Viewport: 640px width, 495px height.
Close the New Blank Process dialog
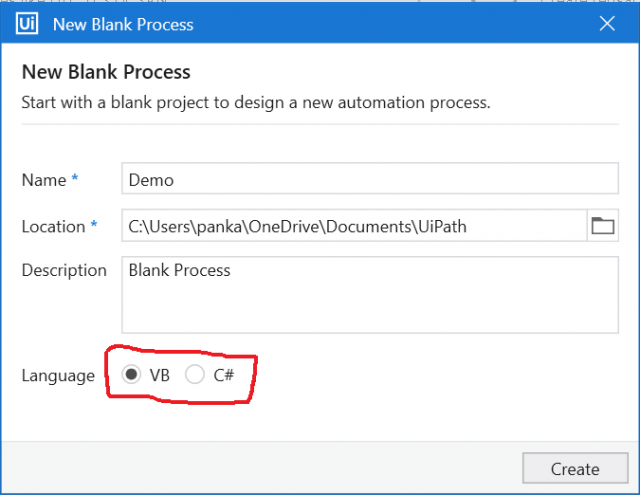(606, 23)
